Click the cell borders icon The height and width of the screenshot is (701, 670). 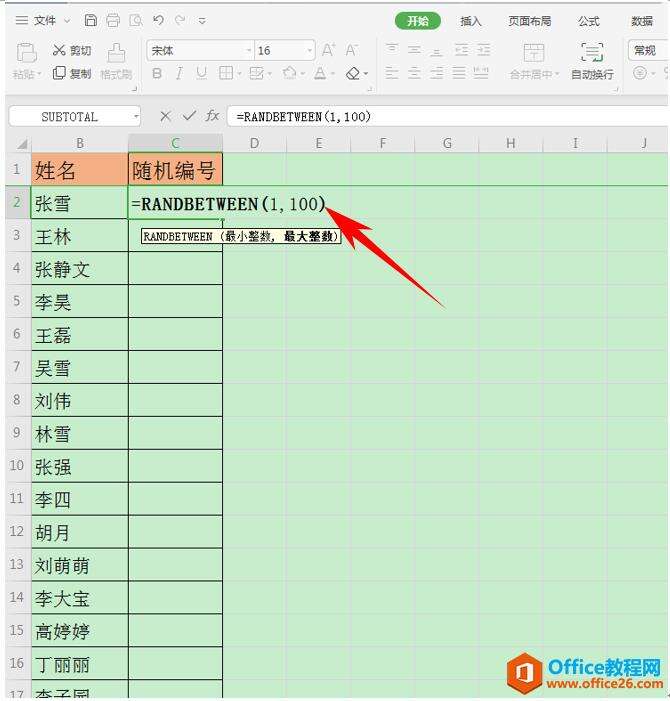(x=226, y=73)
